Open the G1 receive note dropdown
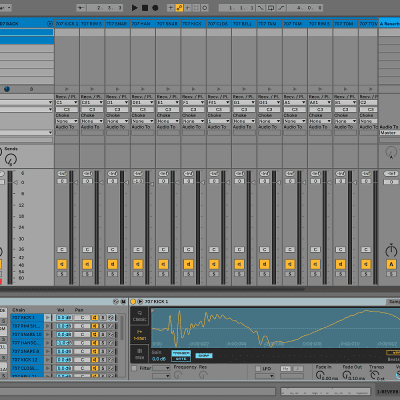400x400 pixels. (244, 103)
